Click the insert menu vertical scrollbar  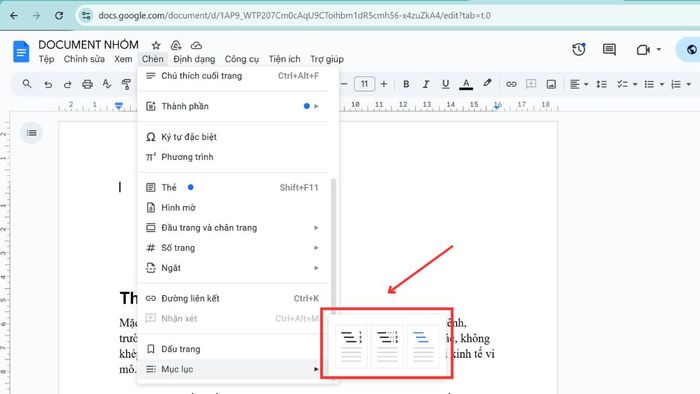[333, 245]
